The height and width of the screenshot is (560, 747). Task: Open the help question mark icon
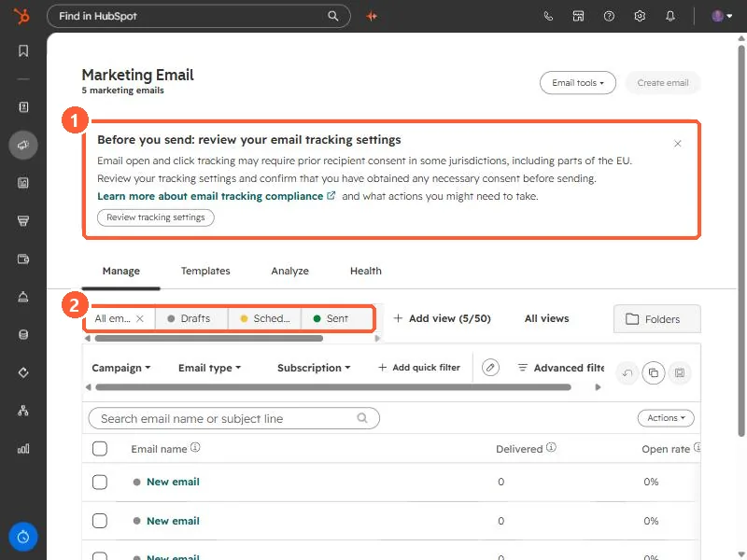[x=609, y=16]
